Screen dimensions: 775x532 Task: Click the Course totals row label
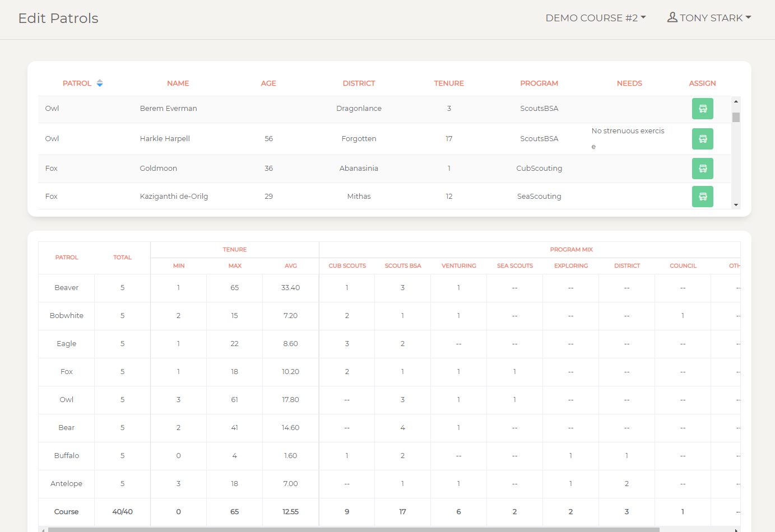click(x=66, y=512)
